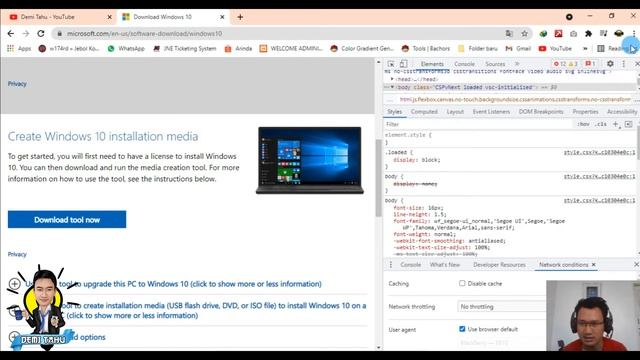Enable the Disable cache checkbox
This screenshot has height=360, width=640.
(x=462, y=283)
